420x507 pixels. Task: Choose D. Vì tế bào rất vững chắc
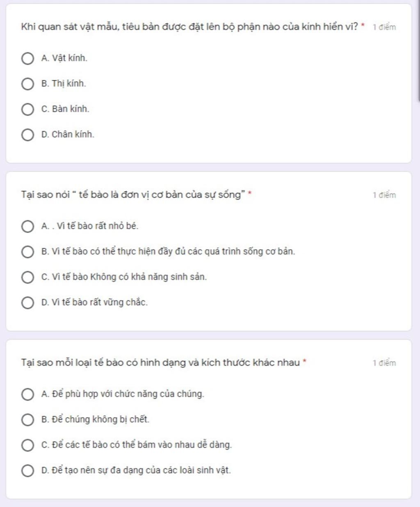27,303
